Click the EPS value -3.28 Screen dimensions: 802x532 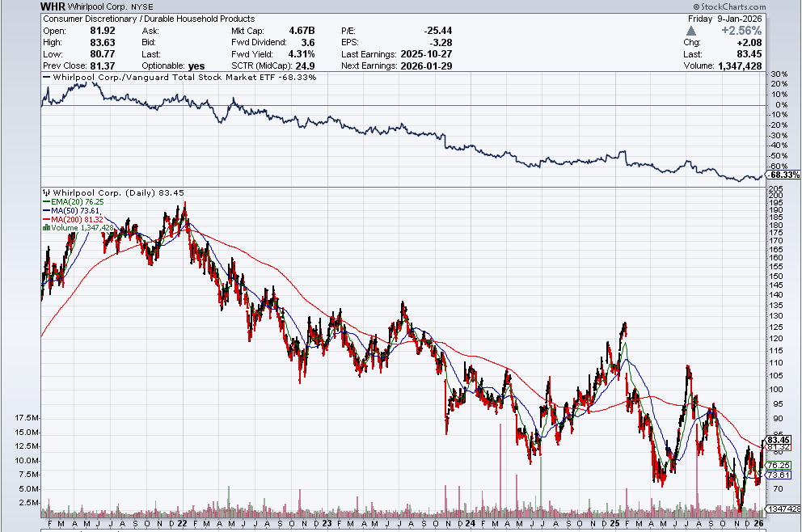[x=441, y=43]
